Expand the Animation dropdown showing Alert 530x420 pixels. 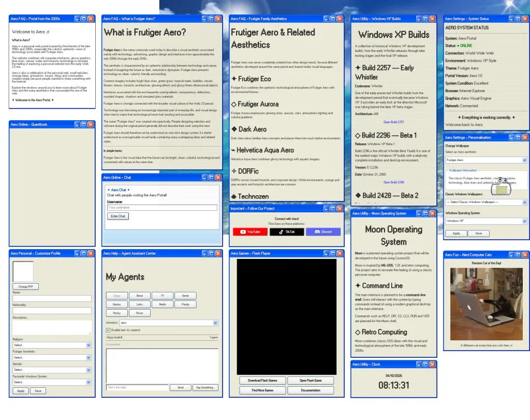[169, 323]
